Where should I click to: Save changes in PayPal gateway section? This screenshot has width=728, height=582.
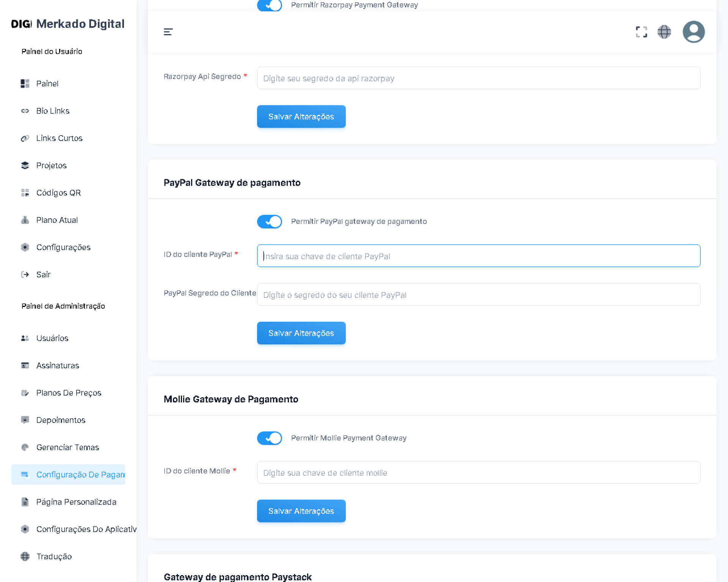point(301,333)
